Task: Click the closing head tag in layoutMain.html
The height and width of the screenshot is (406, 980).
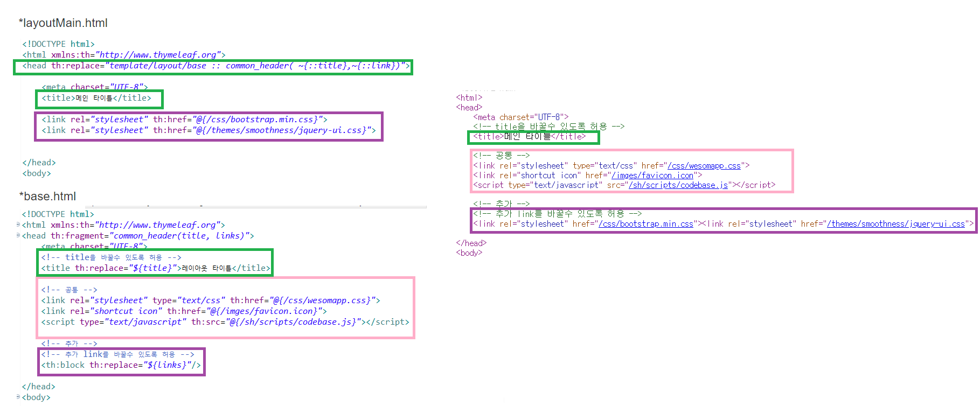Action: coord(39,163)
